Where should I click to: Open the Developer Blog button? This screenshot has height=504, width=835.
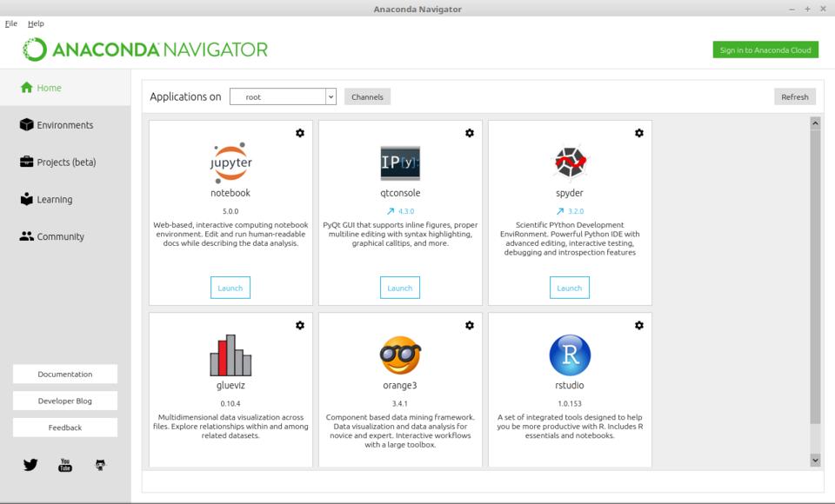click(65, 401)
